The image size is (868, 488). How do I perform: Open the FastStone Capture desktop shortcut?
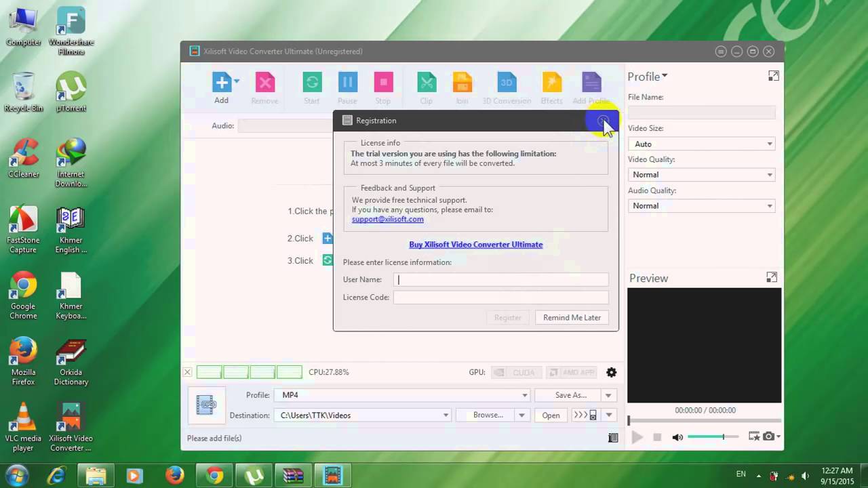[x=23, y=230]
